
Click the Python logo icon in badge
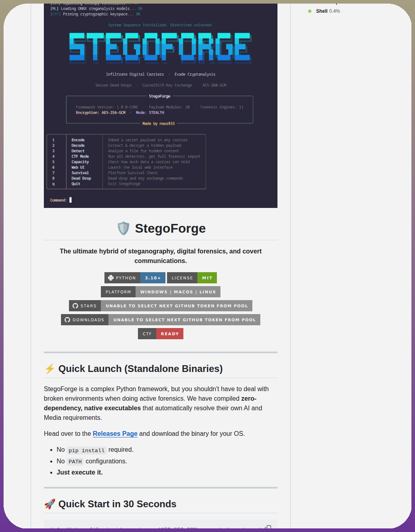click(x=111, y=278)
